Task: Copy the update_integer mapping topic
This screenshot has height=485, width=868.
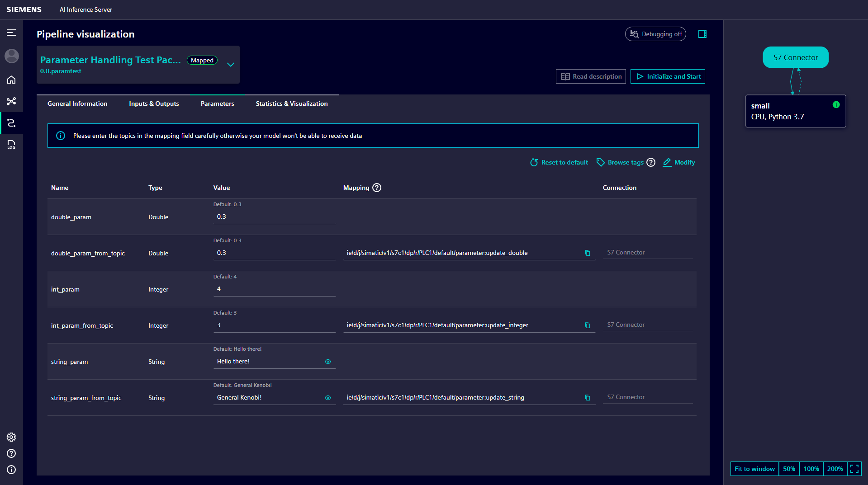Action: coord(588,325)
